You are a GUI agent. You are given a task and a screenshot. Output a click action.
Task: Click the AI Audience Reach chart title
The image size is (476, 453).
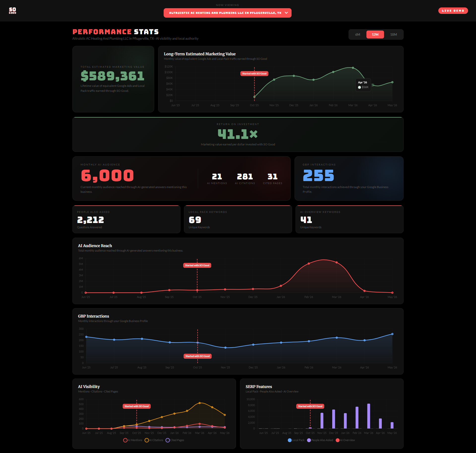pos(95,246)
